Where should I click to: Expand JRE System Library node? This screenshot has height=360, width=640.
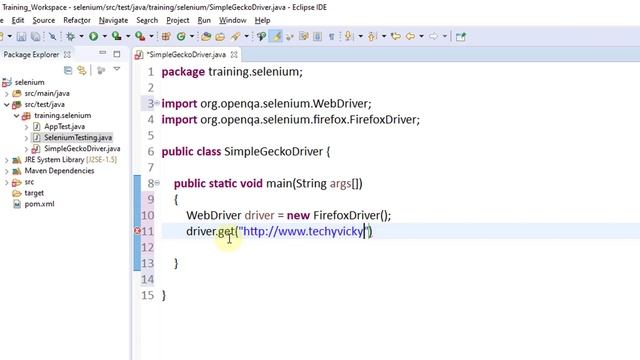(x=7, y=160)
